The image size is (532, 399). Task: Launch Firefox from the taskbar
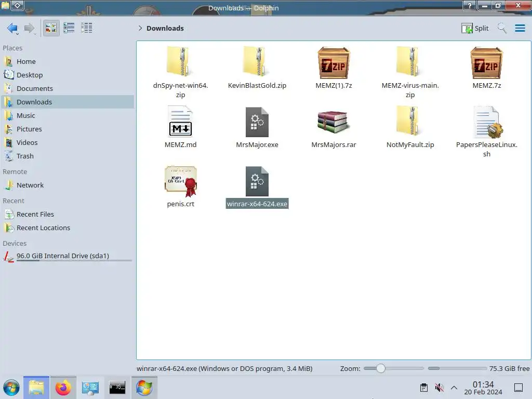coord(63,388)
